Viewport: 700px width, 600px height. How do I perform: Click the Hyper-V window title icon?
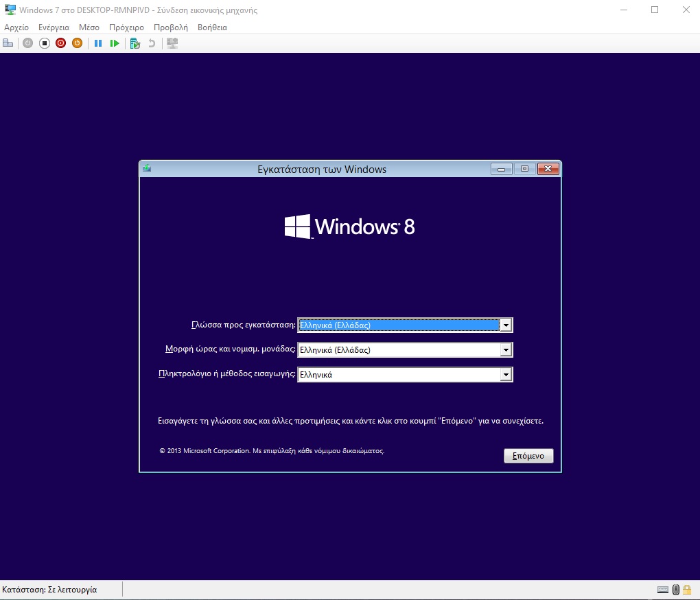(x=10, y=10)
